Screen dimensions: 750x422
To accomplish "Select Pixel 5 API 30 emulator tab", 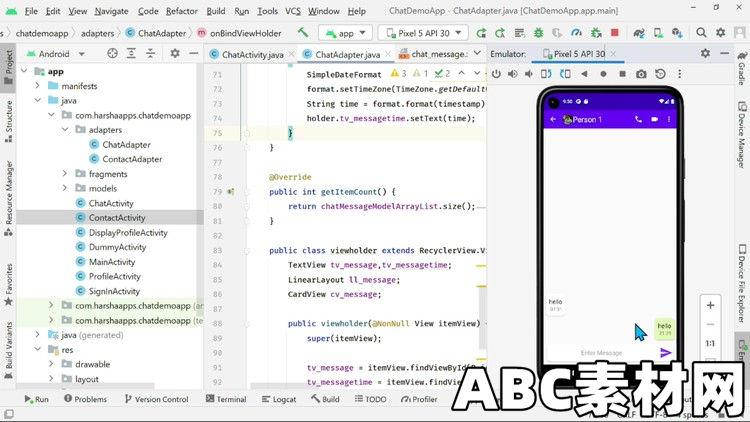I will pos(579,54).
